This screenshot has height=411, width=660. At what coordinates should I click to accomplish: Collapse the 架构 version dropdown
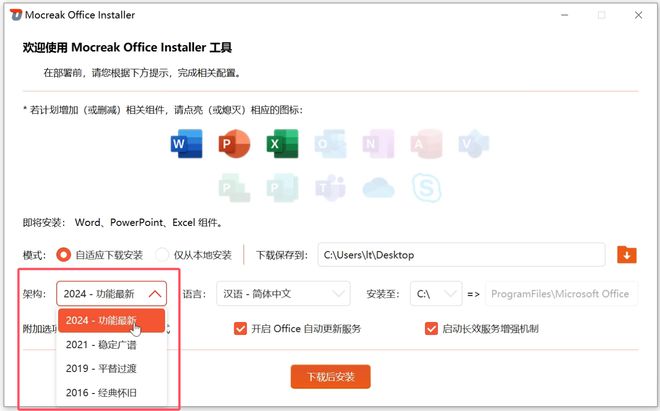point(112,294)
